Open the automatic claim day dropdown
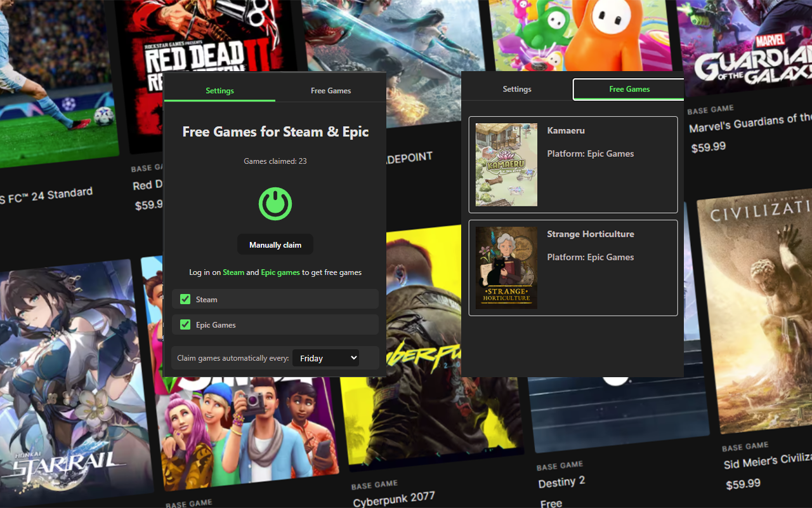Screen dimensions: 812x508 (x=325, y=358)
